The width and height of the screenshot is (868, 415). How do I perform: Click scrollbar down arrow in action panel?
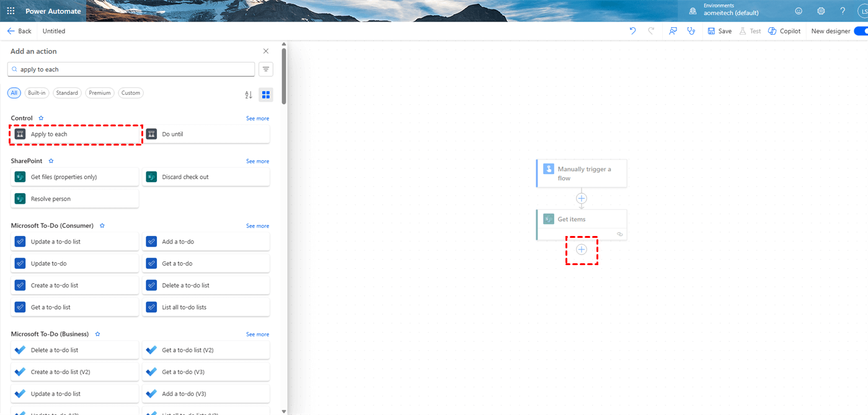tap(284, 411)
